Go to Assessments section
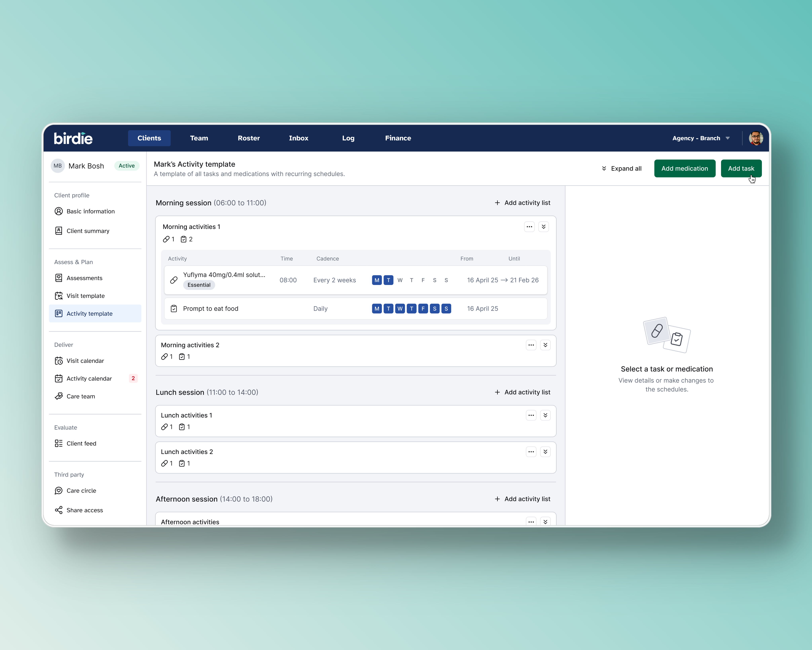The image size is (812, 650). coord(84,278)
